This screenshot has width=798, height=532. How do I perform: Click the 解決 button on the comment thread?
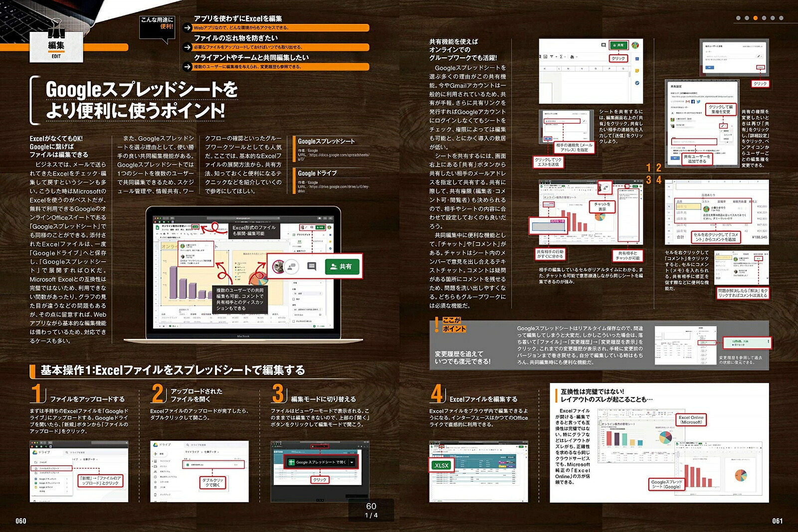click(x=759, y=258)
